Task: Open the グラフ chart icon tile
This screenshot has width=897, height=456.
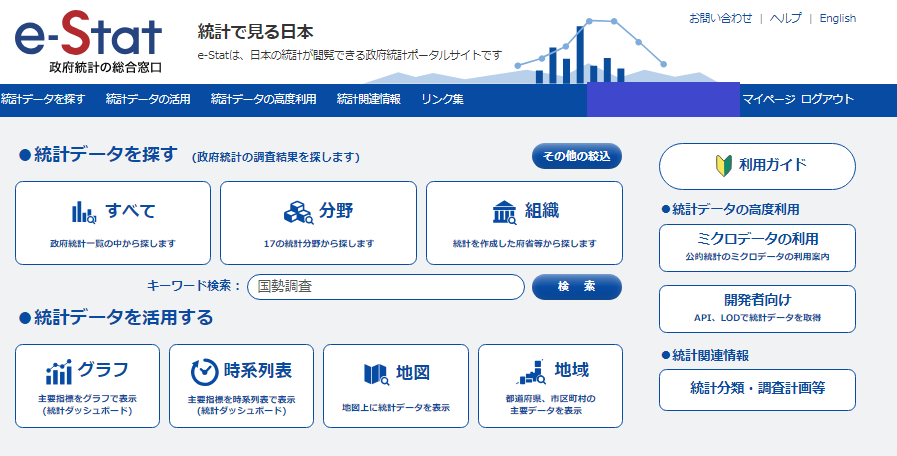Action: (59, 372)
